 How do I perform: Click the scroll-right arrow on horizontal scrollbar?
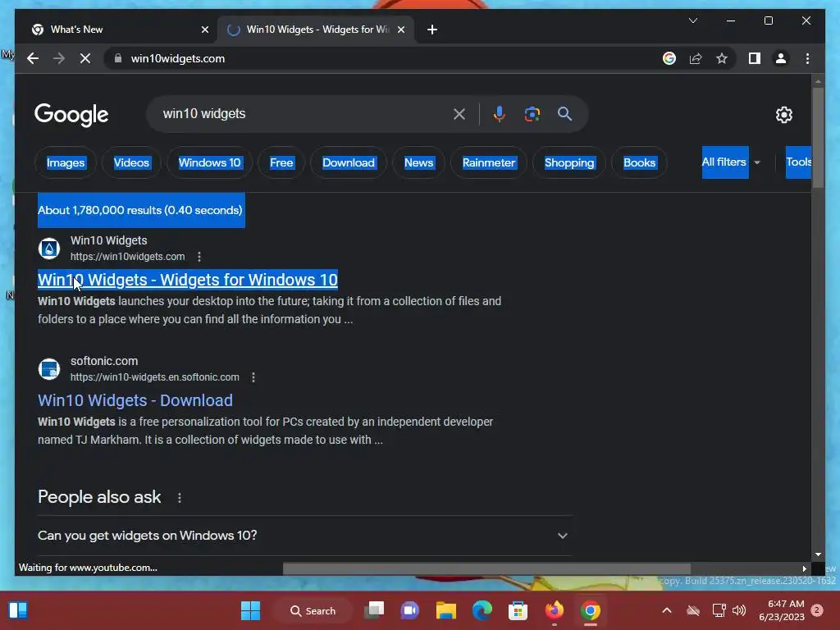click(804, 568)
